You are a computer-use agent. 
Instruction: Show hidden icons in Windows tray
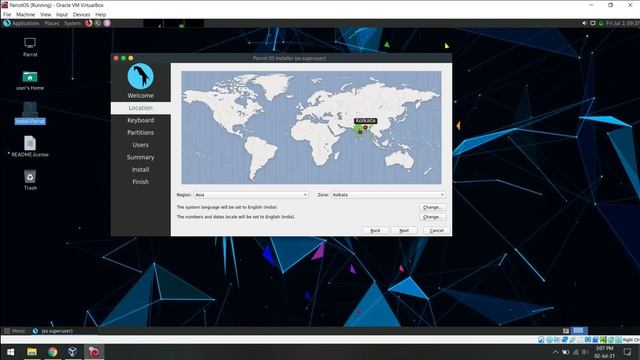(x=555, y=352)
